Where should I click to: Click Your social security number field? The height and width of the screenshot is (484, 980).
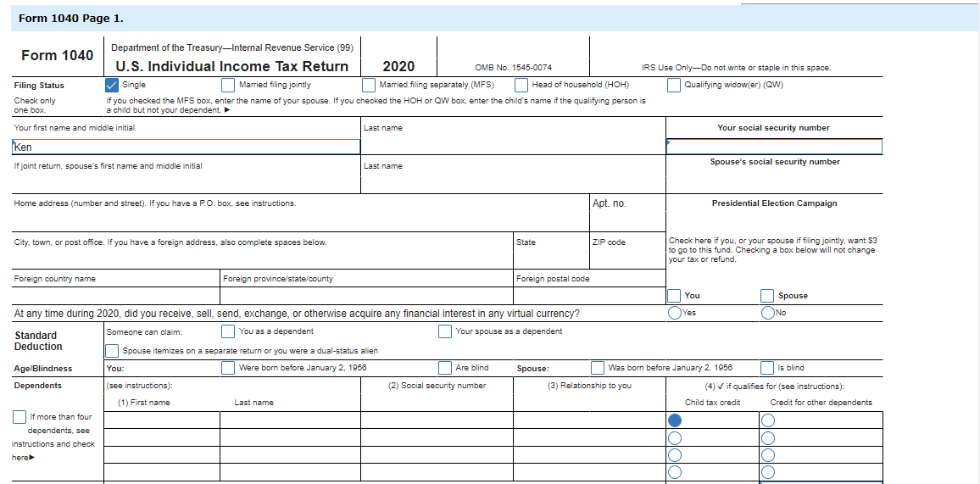point(774,147)
